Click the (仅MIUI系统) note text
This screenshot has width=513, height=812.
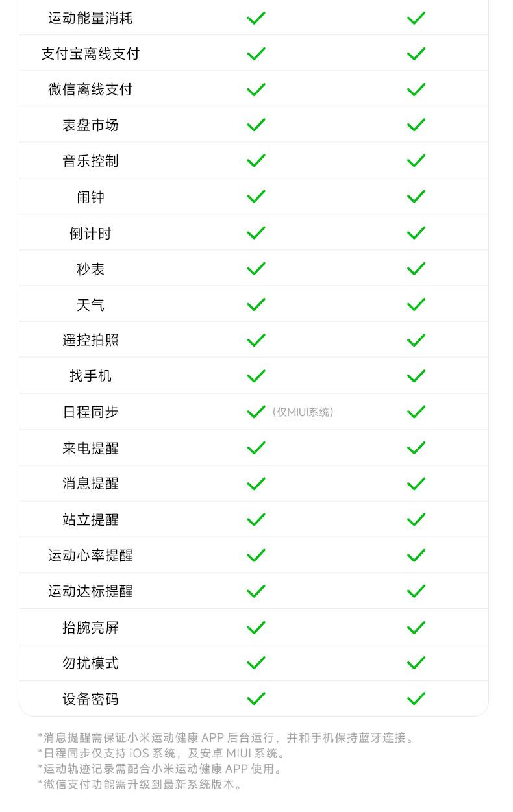pos(303,412)
